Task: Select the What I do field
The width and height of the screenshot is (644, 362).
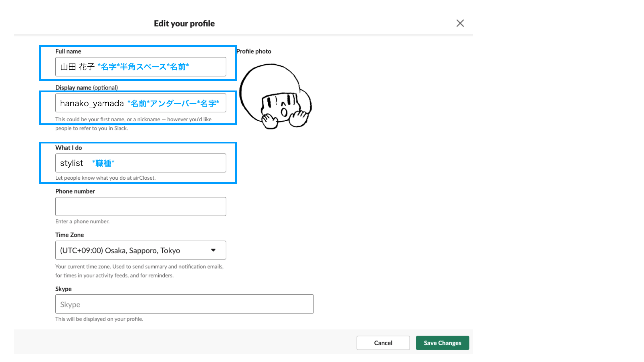Action: click(x=141, y=163)
